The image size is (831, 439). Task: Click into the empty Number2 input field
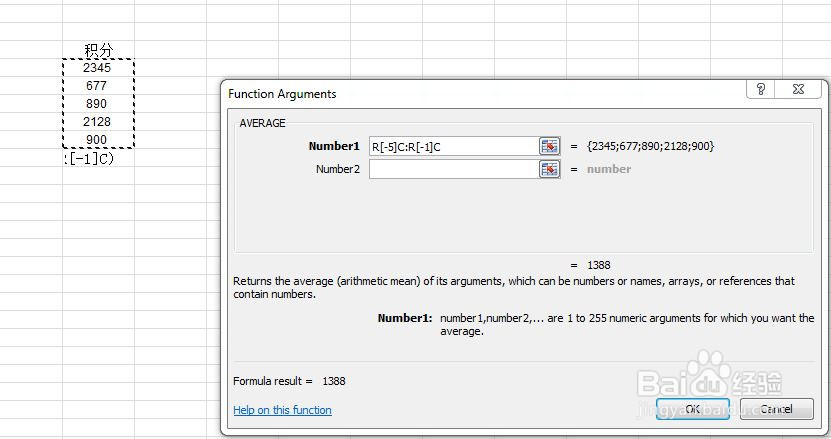tap(454, 169)
